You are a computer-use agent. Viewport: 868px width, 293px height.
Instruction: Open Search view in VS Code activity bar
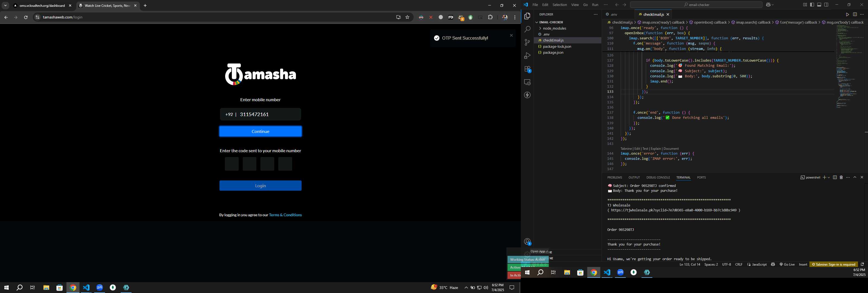point(527,29)
